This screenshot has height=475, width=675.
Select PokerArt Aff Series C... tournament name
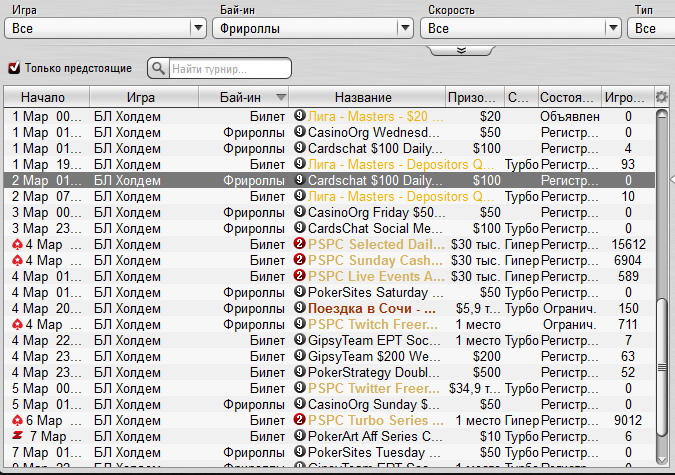(375, 436)
